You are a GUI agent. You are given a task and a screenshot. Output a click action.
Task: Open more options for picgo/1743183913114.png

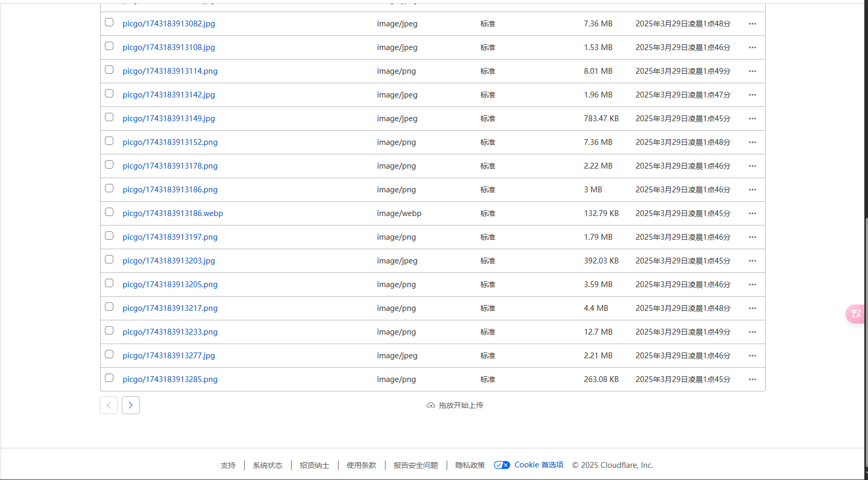752,71
